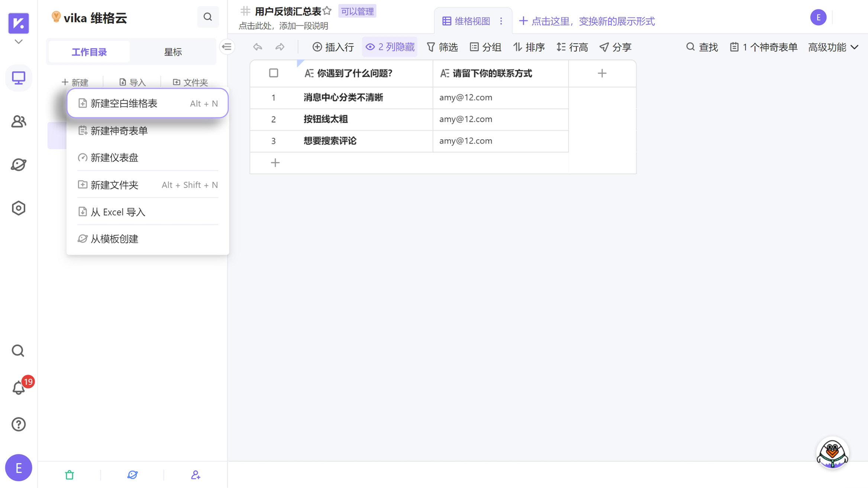Screen dimensions: 868x488
Task: Click the add record plus below row 3
Action: pos(275,163)
